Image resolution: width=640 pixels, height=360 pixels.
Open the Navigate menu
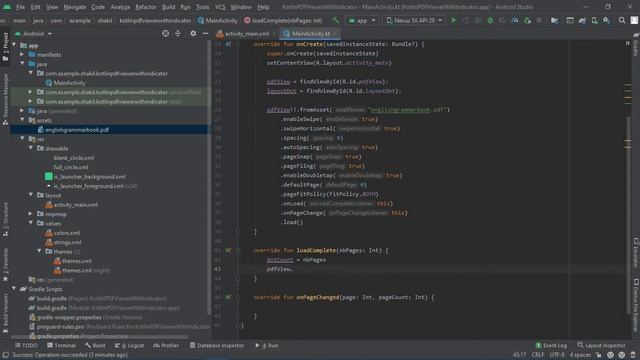[x=75, y=7]
